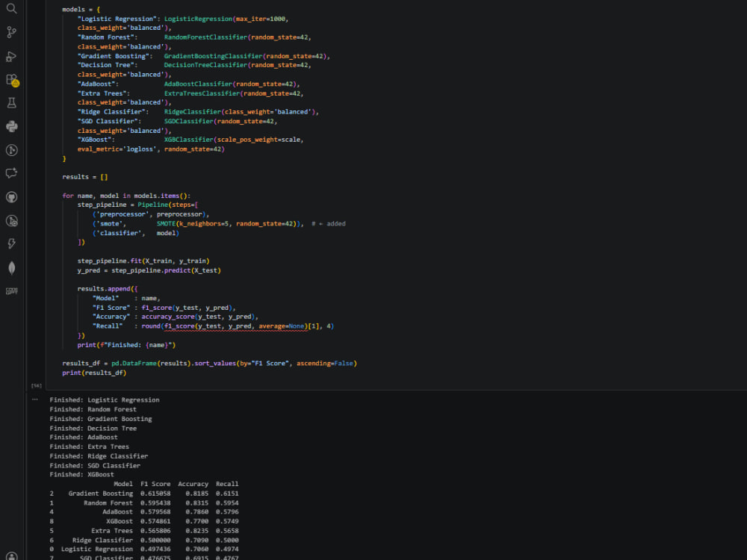Image resolution: width=747 pixels, height=560 pixels.
Task: Open the Python extension panel
Action: tap(11, 126)
